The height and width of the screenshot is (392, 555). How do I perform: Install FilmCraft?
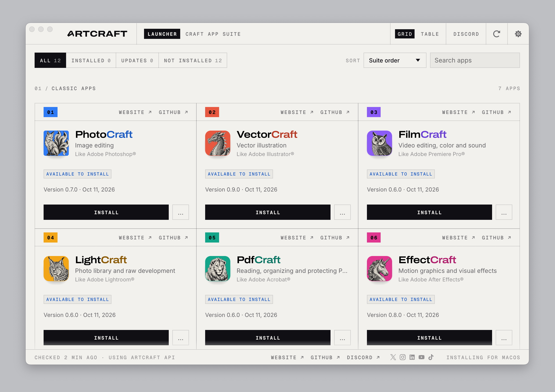point(429,212)
